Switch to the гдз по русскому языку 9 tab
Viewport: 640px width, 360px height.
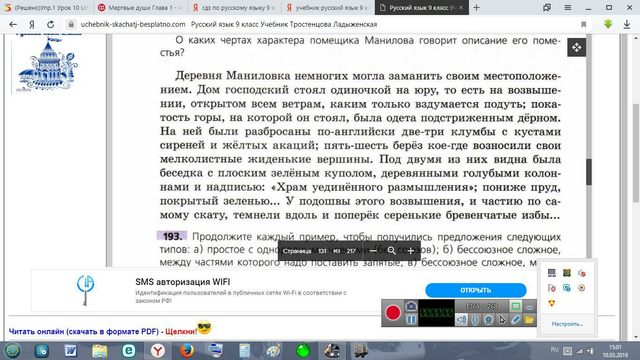coord(234,8)
